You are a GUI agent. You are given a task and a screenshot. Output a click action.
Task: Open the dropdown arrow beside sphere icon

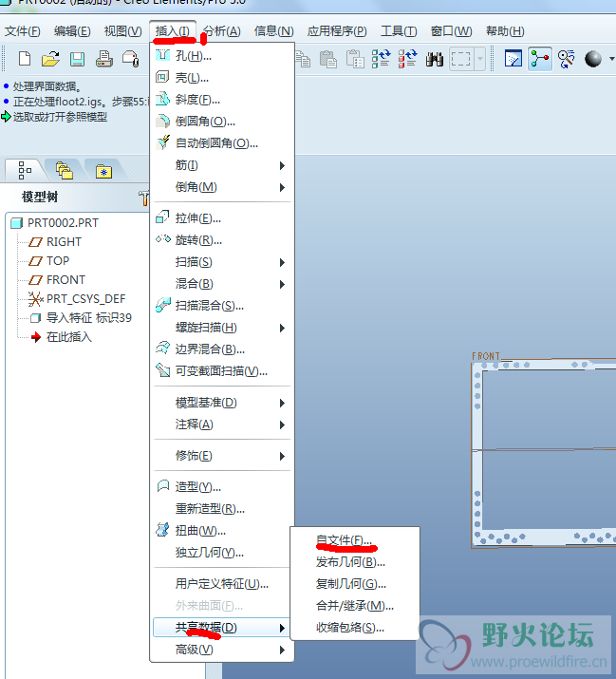611,59
